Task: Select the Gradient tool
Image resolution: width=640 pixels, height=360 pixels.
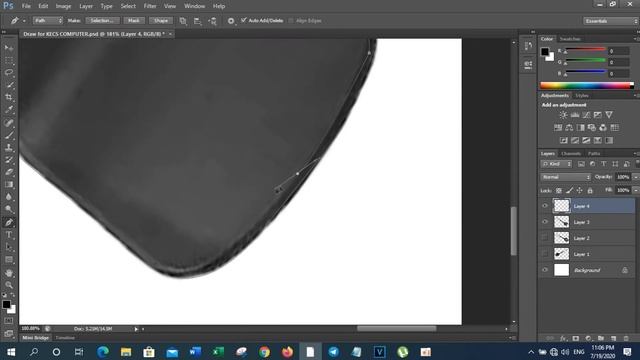Action: 9,184
